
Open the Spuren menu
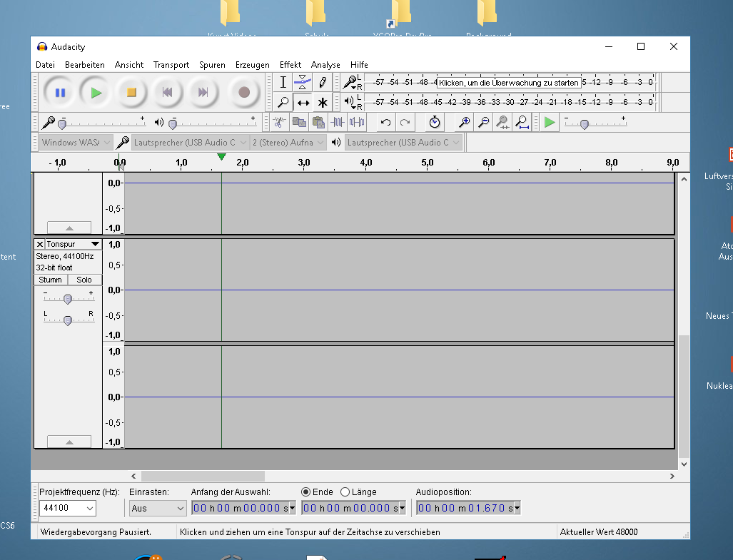point(212,65)
